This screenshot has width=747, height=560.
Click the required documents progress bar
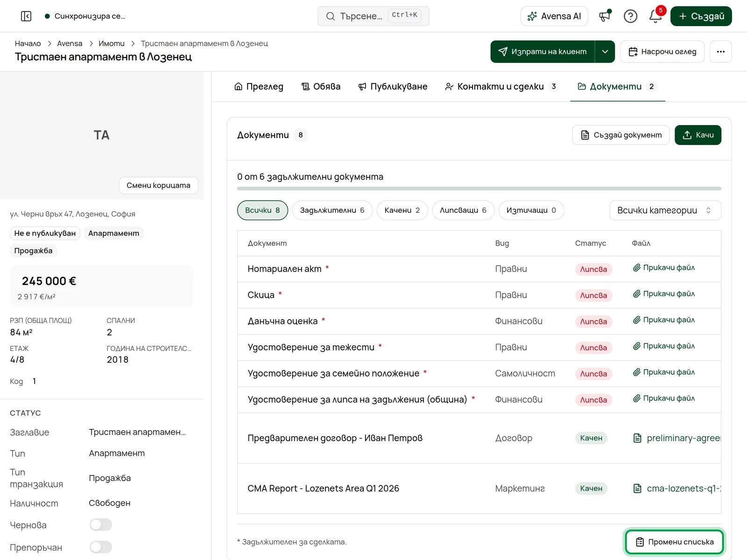click(479, 189)
